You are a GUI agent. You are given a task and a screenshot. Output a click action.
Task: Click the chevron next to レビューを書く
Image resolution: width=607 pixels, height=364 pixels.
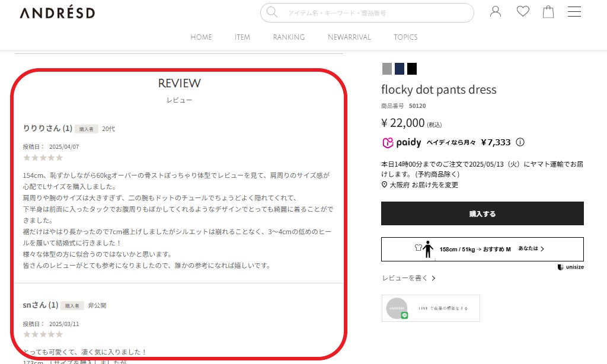(x=433, y=277)
